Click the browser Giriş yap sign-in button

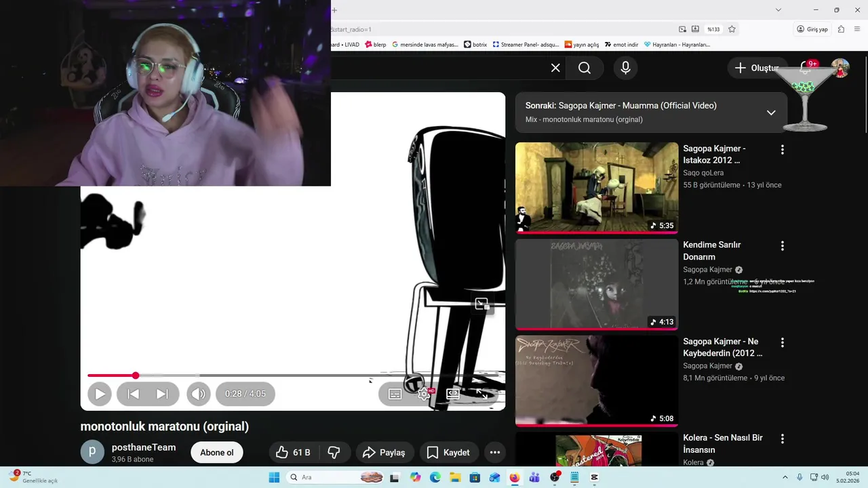point(812,29)
